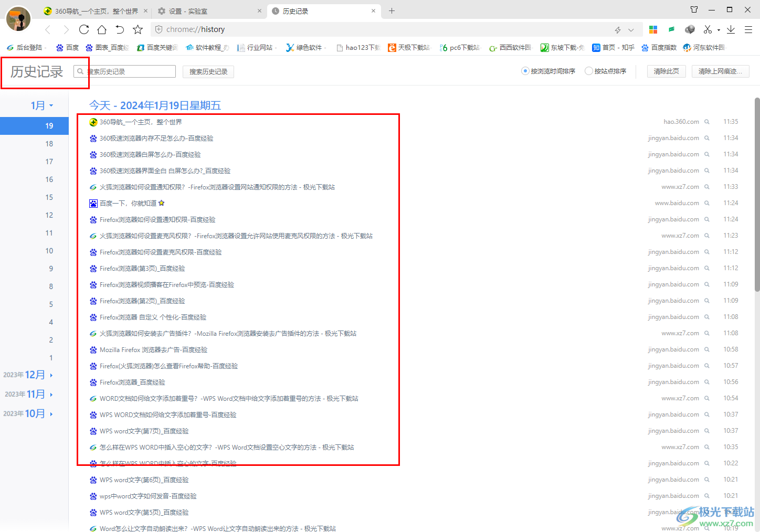Open the screenshot tool dropdown arrow
The image size is (760, 532).
[719, 30]
